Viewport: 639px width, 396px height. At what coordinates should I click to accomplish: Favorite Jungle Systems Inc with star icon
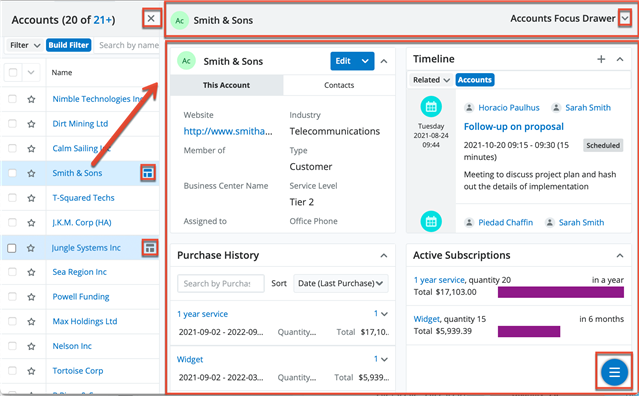click(31, 248)
